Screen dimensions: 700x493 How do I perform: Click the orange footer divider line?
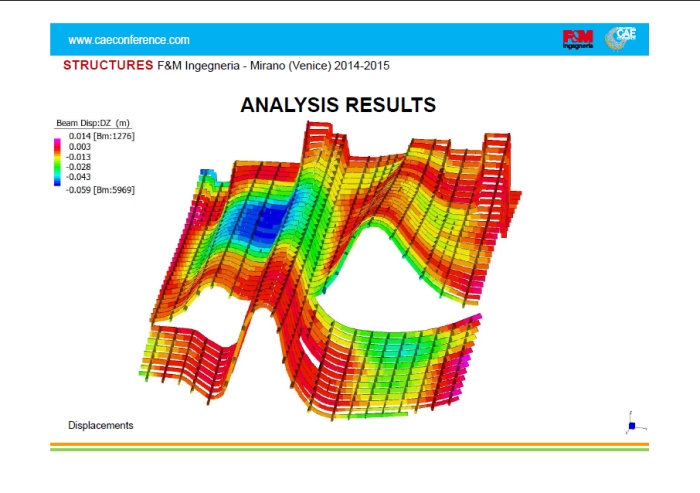click(350, 444)
